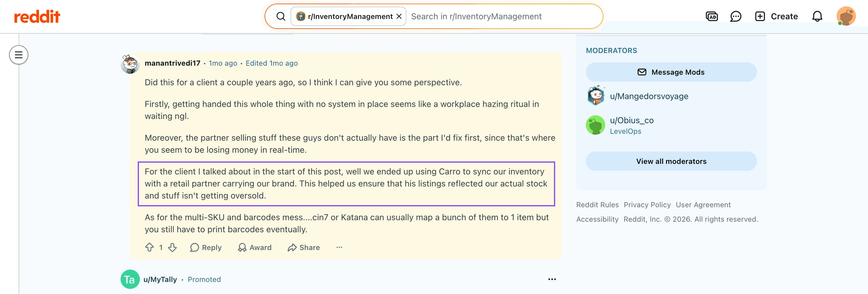Click the "Edited 1mo ago" text
Image resolution: width=868 pixels, height=294 pixels.
click(x=272, y=63)
